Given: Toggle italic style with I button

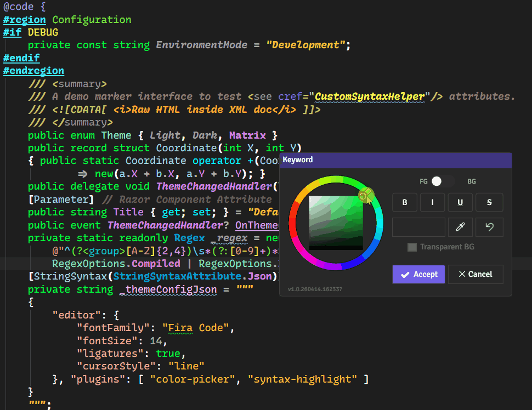Looking at the screenshot, I should point(432,202).
